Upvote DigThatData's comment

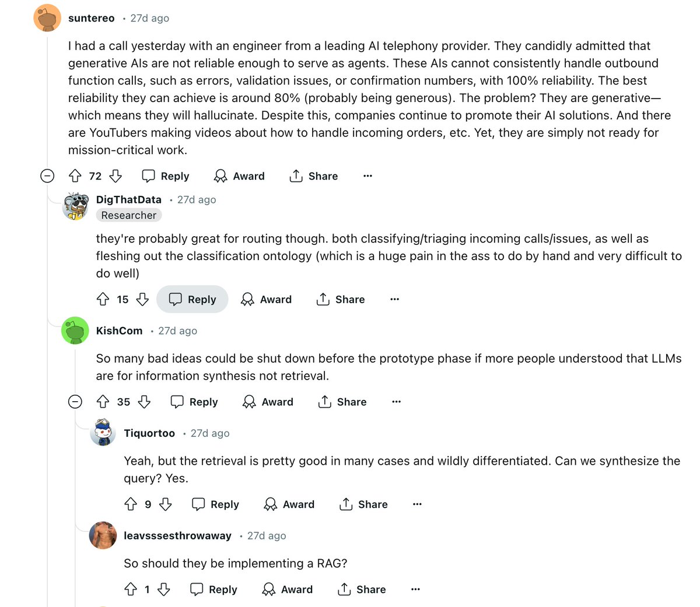point(103,299)
